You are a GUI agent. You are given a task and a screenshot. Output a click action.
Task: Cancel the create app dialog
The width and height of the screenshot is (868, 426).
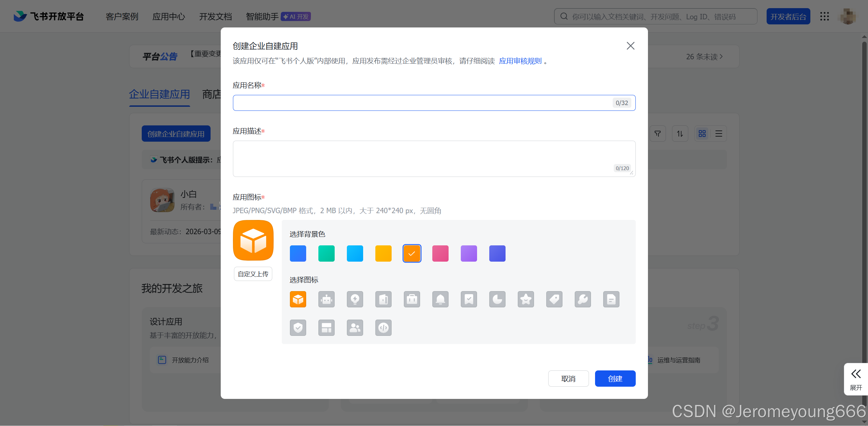[568, 379]
